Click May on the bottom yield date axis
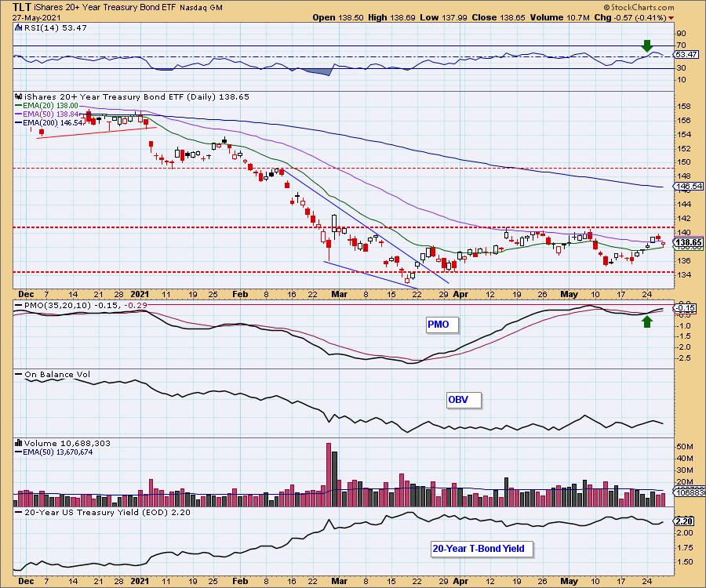706x588 pixels. (x=570, y=581)
